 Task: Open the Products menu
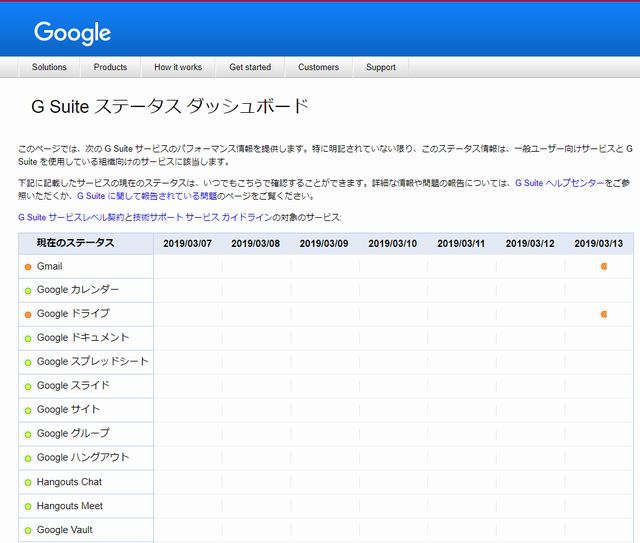click(110, 67)
